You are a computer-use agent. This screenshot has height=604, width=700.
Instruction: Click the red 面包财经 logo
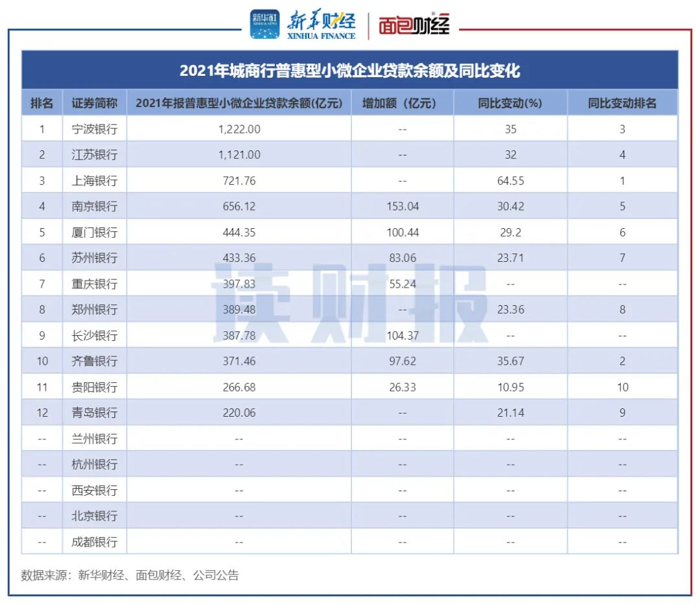click(414, 25)
